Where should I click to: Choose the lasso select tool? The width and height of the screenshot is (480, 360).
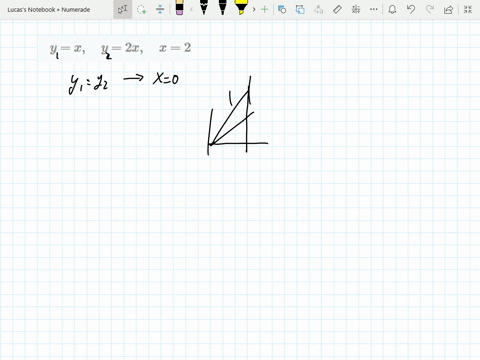point(142,9)
